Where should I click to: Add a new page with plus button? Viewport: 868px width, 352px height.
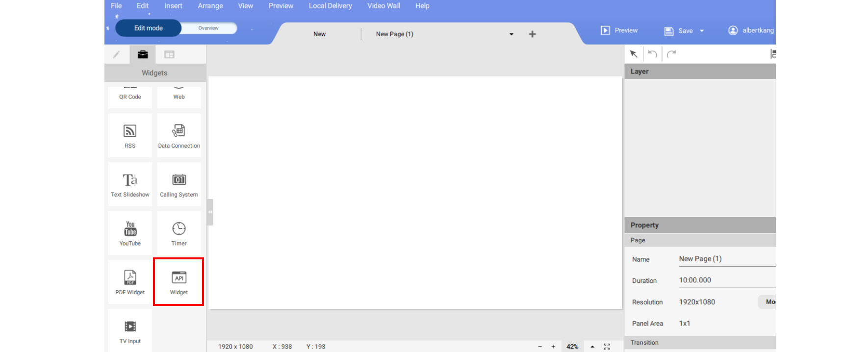coord(532,34)
